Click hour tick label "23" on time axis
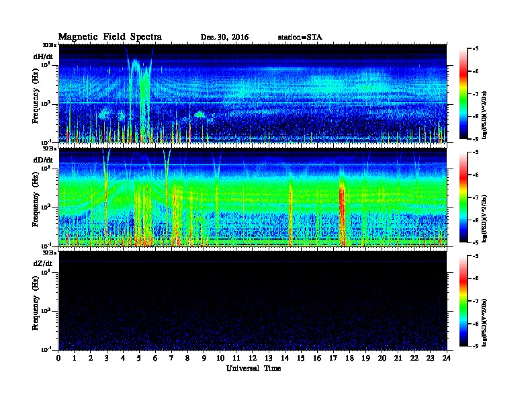Viewport: 532px width, 411px height. pos(430,359)
